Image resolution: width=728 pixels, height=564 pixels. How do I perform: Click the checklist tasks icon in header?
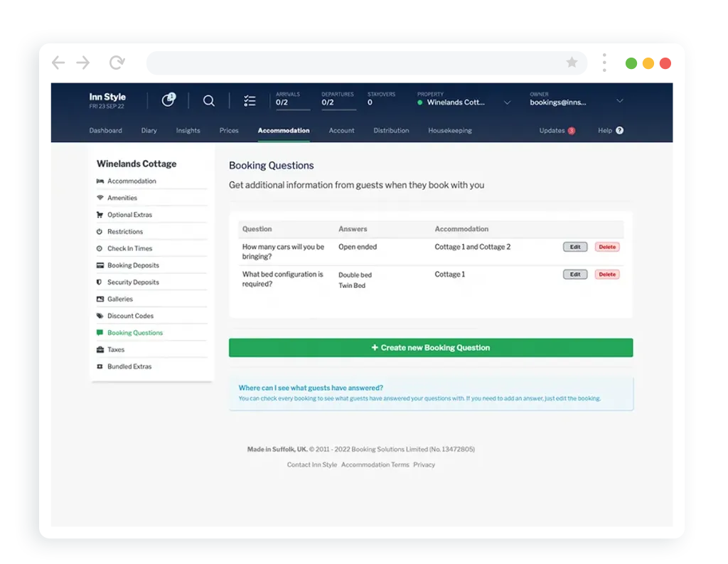click(250, 101)
